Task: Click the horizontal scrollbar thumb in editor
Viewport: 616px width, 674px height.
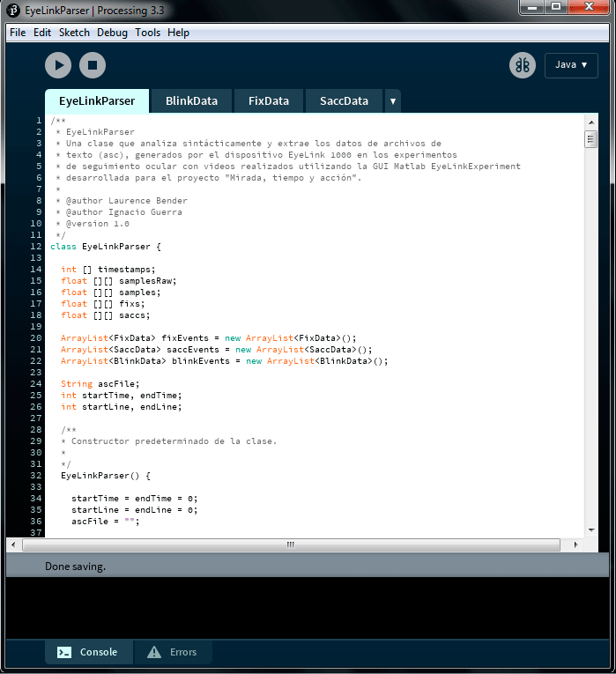Action: coord(289,544)
